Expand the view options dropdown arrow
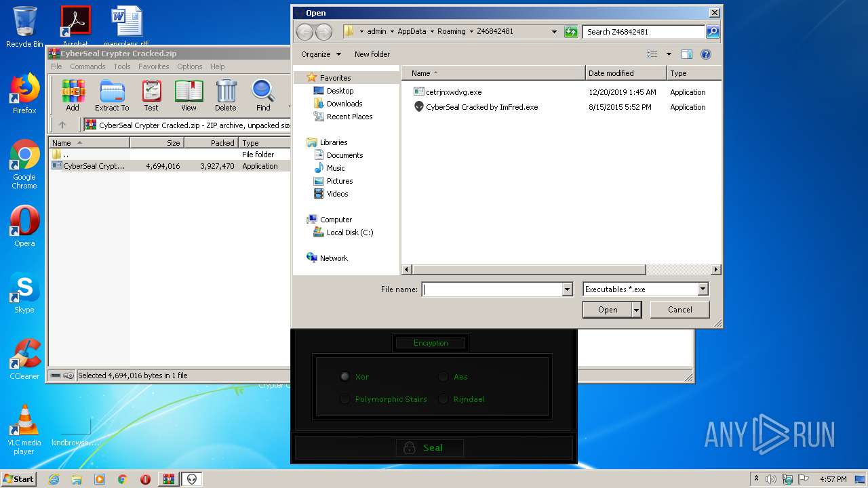 point(669,54)
